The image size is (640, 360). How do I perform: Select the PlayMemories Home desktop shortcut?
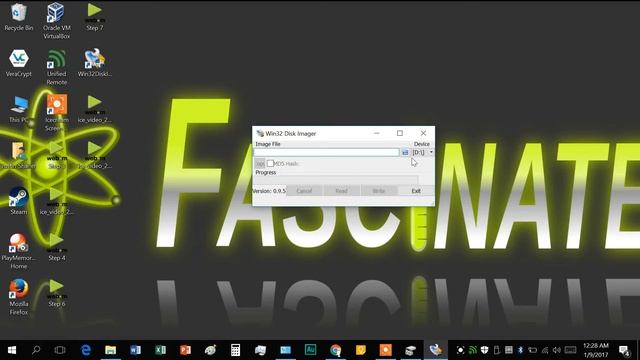click(18, 251)
